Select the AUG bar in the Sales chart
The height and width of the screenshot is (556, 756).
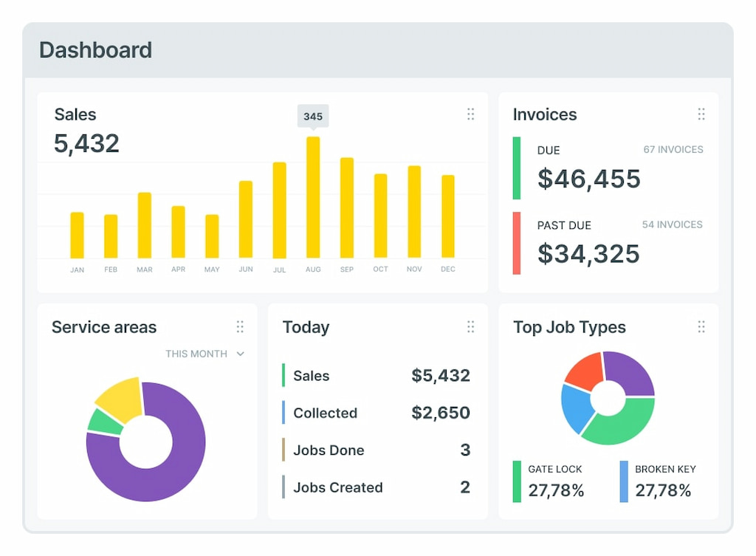[x=313, y=196]
